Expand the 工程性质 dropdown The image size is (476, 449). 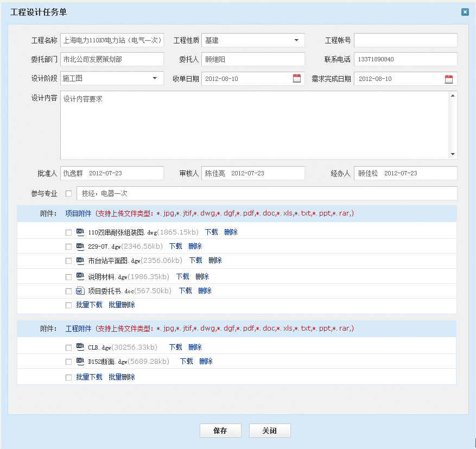point(296,40)
